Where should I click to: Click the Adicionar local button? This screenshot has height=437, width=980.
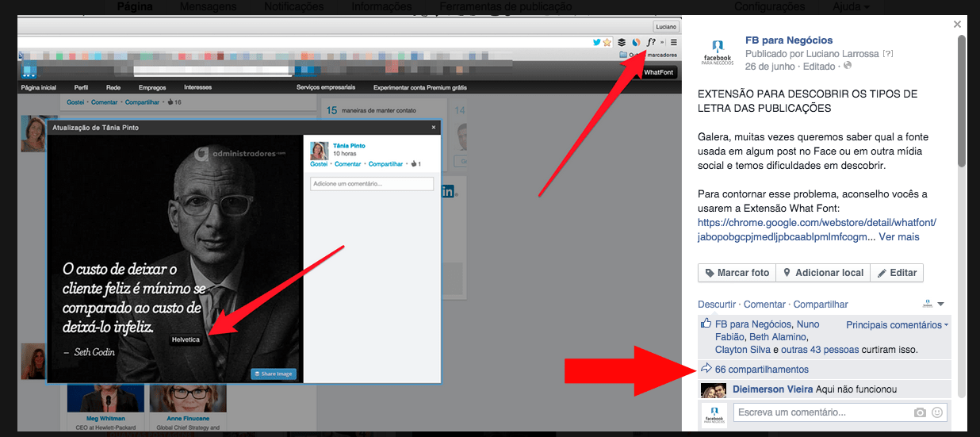[823, 272]
